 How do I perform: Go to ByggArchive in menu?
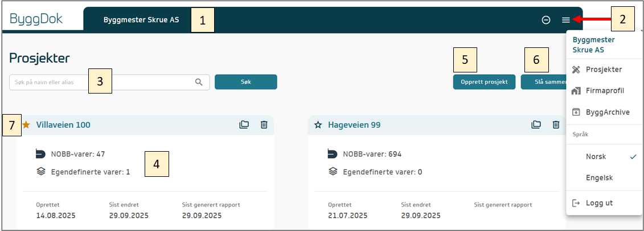click(607, 112)
